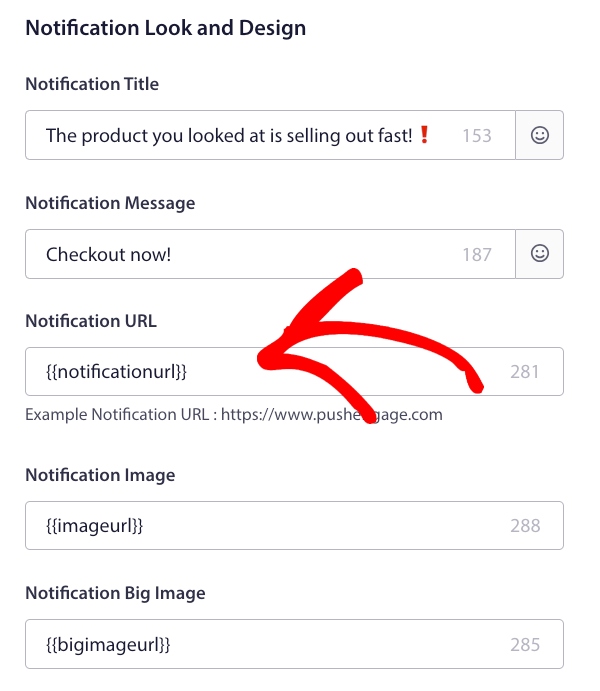Viewport: 600px width, 691px height.
Task: Click the 'Notification URL' label
Action: (x=91, y=321)
